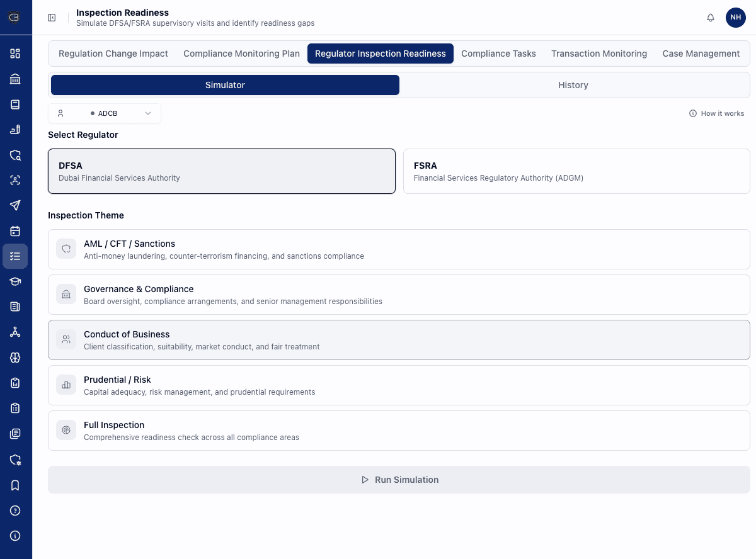Select the FSRA regulator option

click(x=576, y=171)
